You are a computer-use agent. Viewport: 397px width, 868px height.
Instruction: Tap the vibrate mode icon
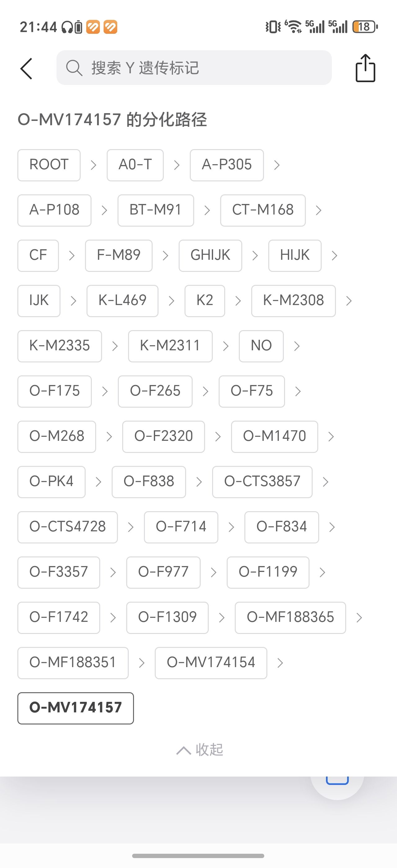(x=273, y=27)
